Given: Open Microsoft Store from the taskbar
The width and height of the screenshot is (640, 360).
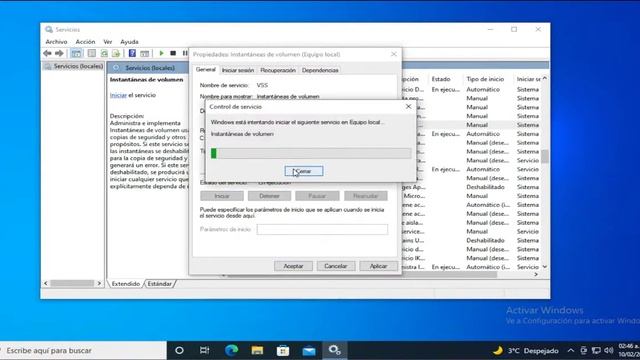Looking at the screenshot, I should tap(283, 350).
